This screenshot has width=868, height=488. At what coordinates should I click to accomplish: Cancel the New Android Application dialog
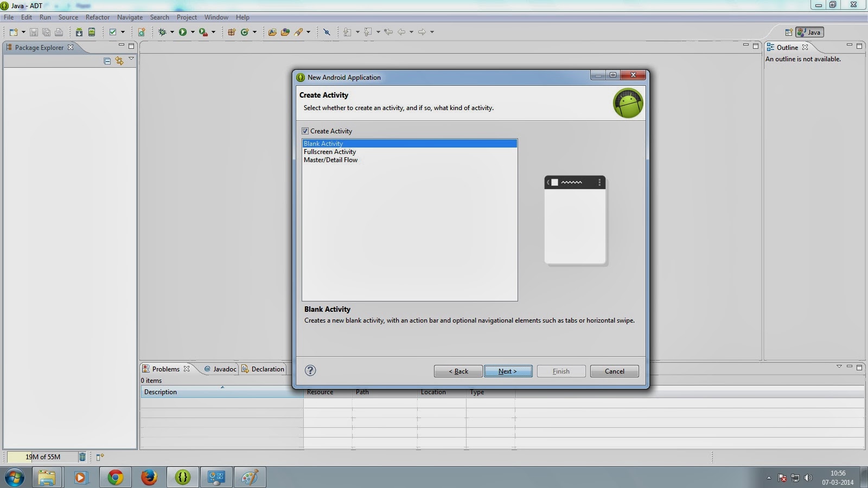(x=614, y=371)
